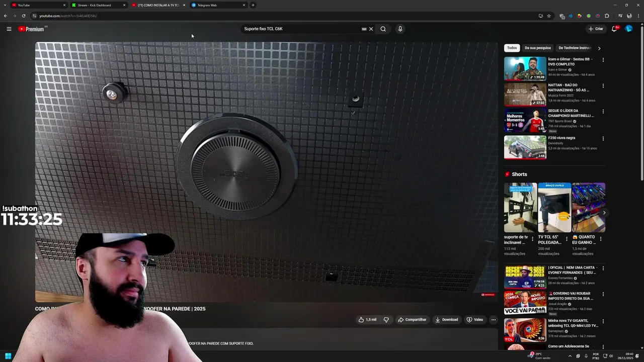This screenshot has width=644, height=362.
Task: Go back with the browser back arrow
Action: coord(6,16)
